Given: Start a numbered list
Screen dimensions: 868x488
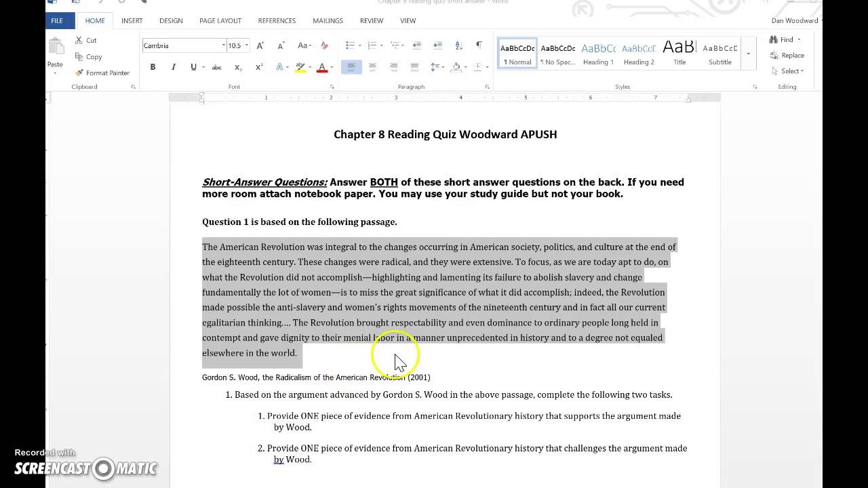Looking at the screenshot, I should pos(371,45).
